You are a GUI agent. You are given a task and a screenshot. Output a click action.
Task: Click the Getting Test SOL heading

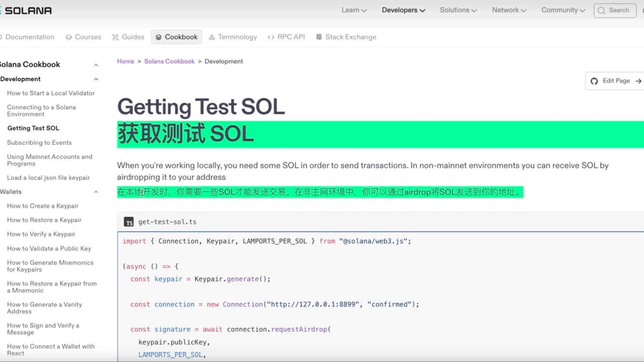pos(201,107)
